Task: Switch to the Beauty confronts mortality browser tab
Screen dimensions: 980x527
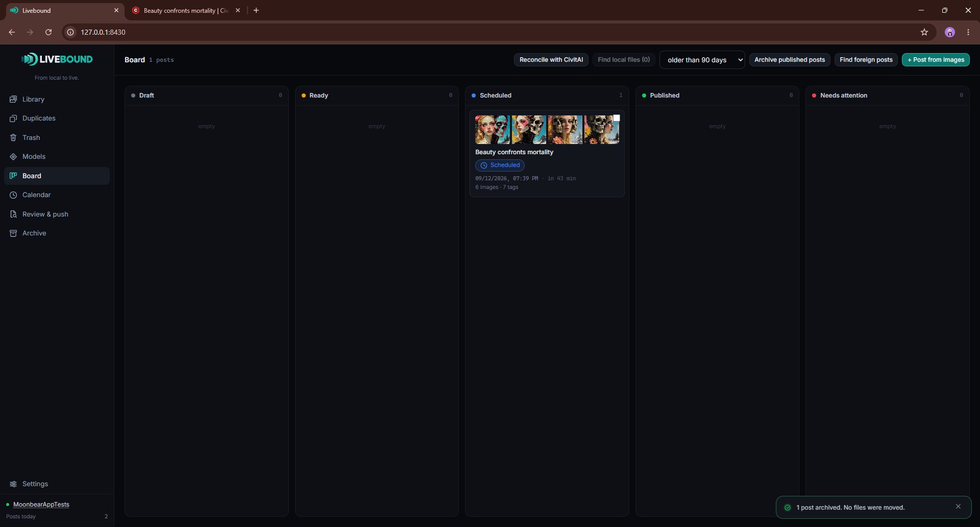Action: (186, 10)
